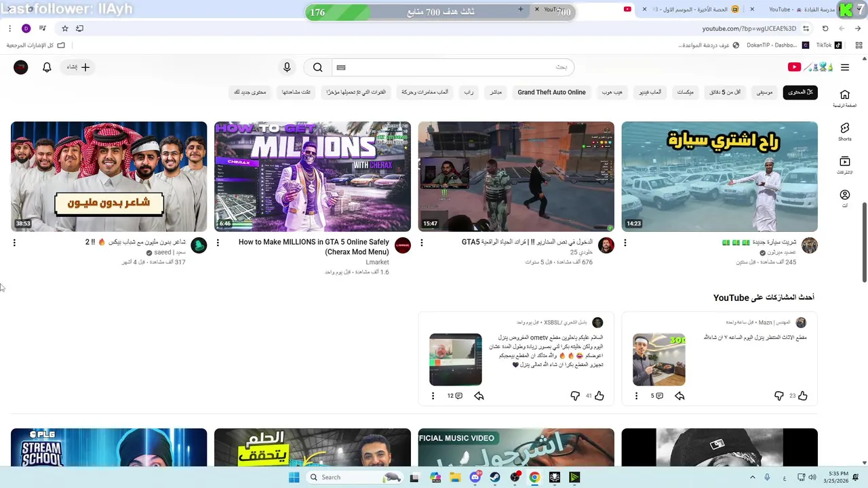Open the DokanTIP Dashboard bookmark
The width and height of the screenshot is (868, 488).
coord(777,45)
